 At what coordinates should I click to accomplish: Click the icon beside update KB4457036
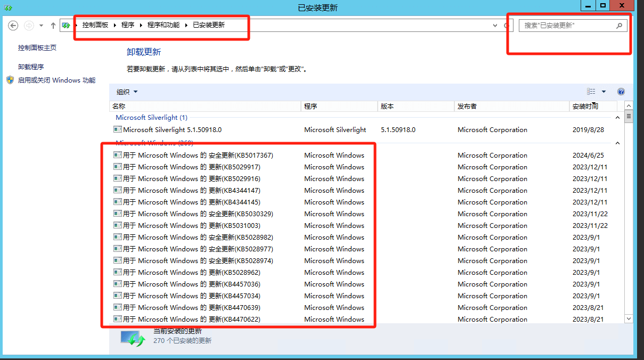pyautogui.click(x=118, y=284)
